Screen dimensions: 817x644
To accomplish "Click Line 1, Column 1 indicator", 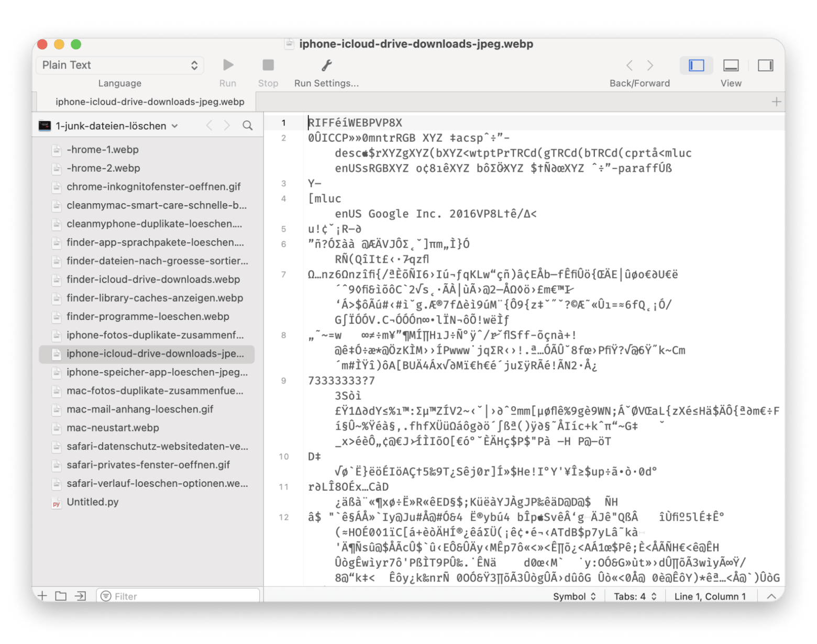I will (x=710, y=596).
